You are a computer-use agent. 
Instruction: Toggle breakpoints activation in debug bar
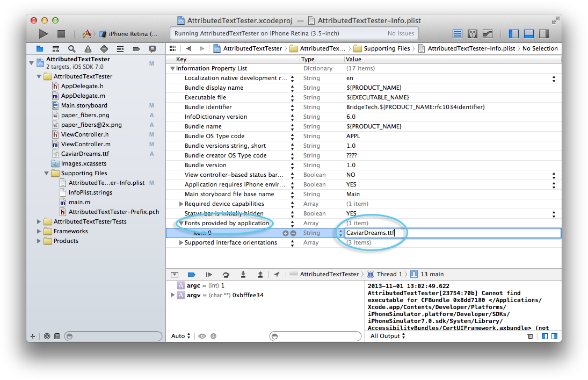point(191,275)
